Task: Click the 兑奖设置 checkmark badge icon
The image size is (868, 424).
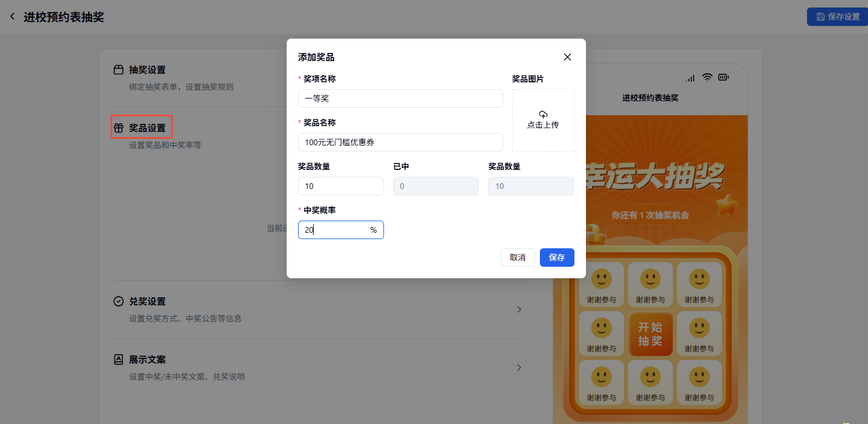Action: pos(119,301)
